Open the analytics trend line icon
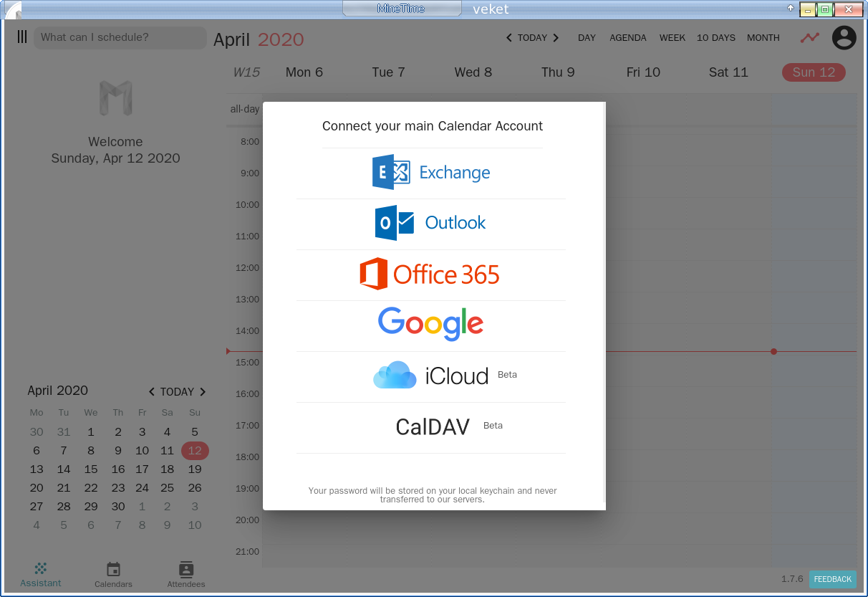Image resolution: width=868 pixels, height=597 pixels. [x=810, y=38]
